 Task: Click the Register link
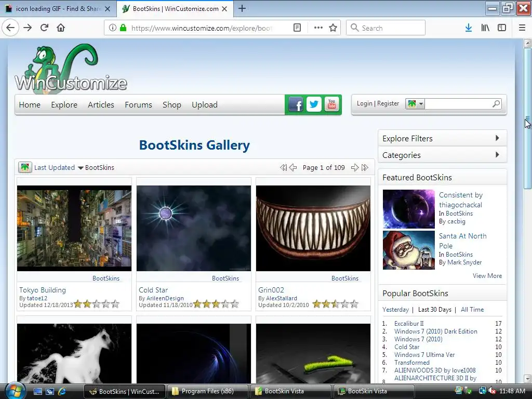click(x=388, y=103)
